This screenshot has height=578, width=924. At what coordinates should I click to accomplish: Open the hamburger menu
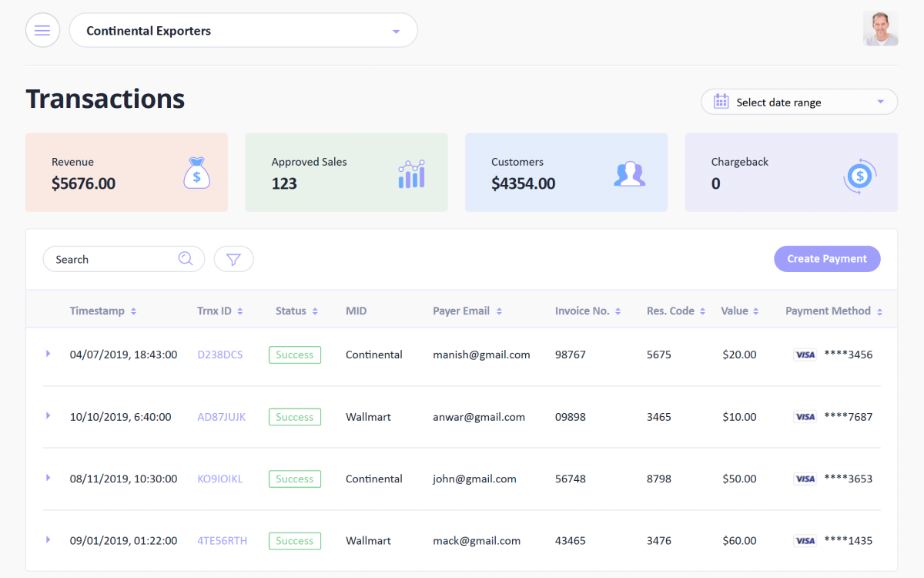point(42,31)
